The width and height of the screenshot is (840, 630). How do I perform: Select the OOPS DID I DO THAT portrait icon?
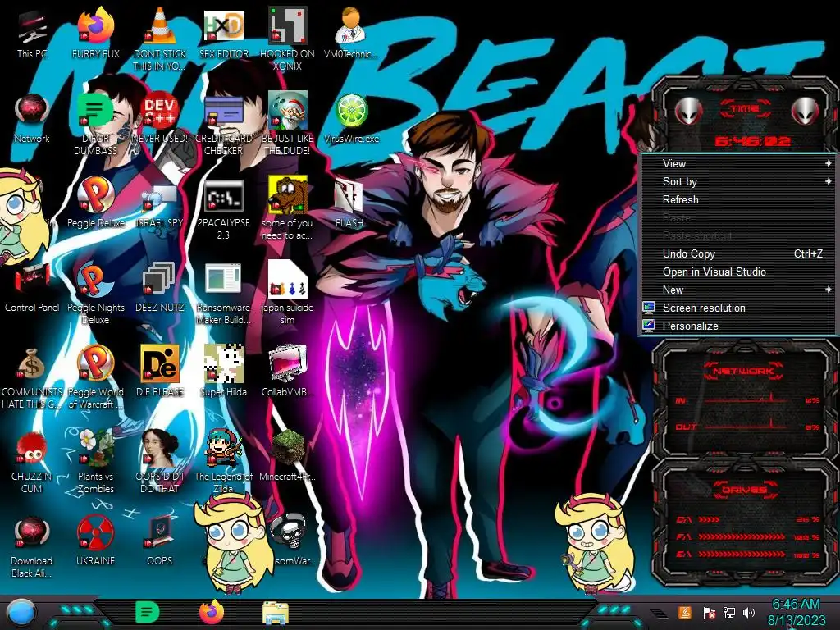(160, 449)
